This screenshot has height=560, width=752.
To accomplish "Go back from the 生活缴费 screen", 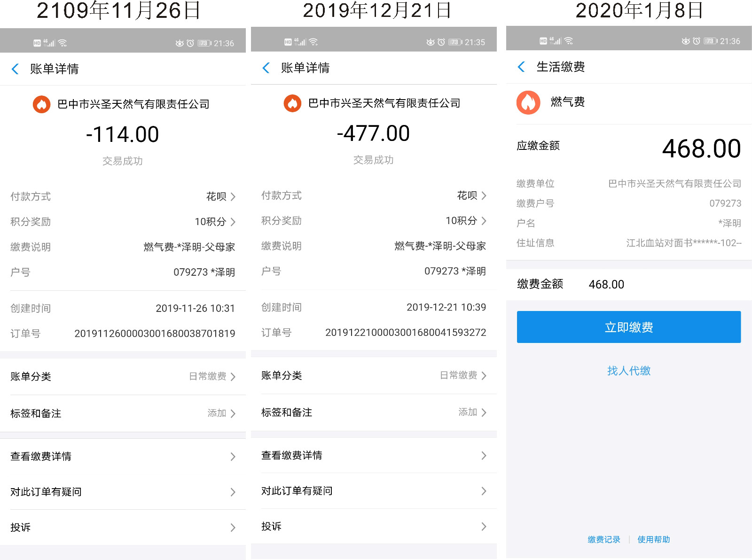I will 521,67.
